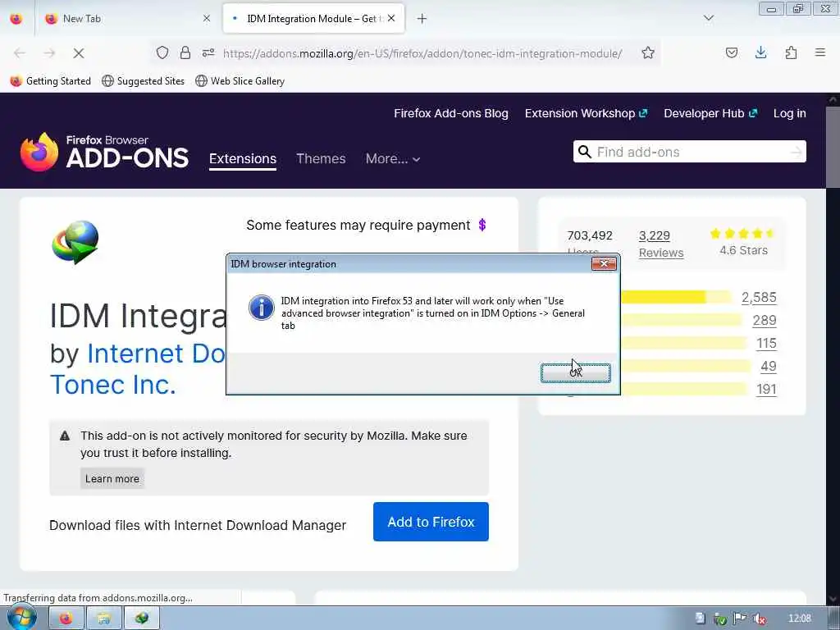Click the Firefox View icon beside the tabs
This screenshot has height=630, width=840.
16,19
